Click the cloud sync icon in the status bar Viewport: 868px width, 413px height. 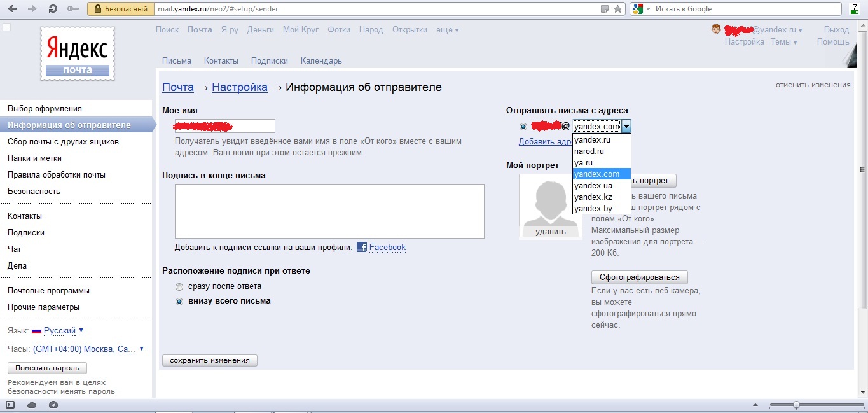32,405
